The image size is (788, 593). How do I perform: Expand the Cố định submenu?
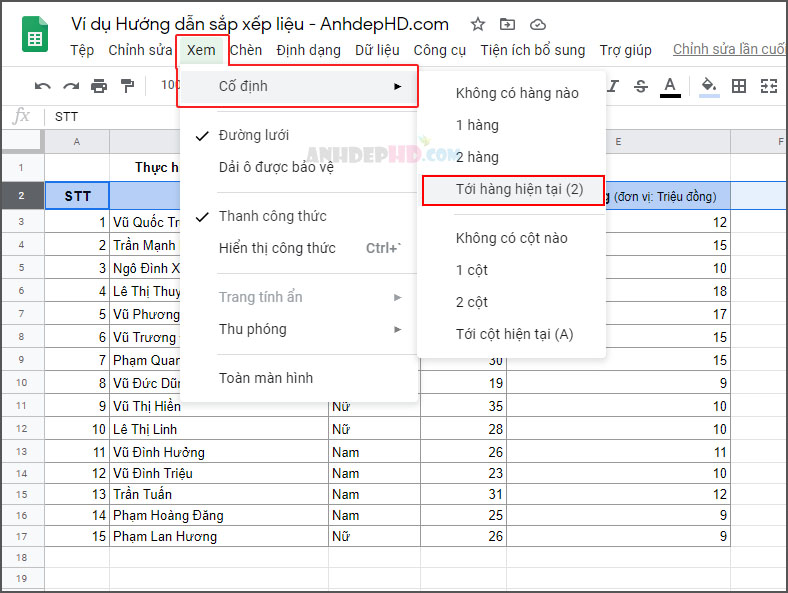pos(299,86)
